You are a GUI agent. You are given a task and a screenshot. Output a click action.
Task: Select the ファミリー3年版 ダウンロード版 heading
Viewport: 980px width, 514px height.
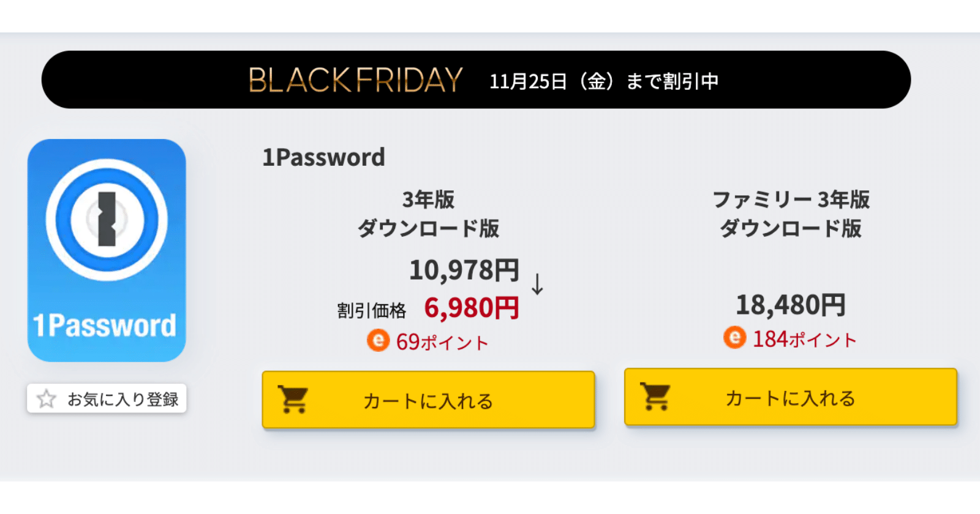coord(791,214)
